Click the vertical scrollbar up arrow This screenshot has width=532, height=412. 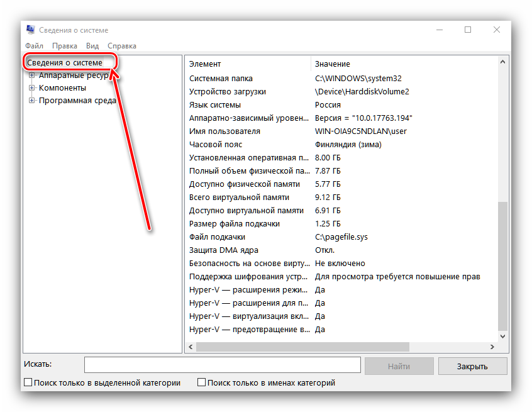click(x=502, y=62)
